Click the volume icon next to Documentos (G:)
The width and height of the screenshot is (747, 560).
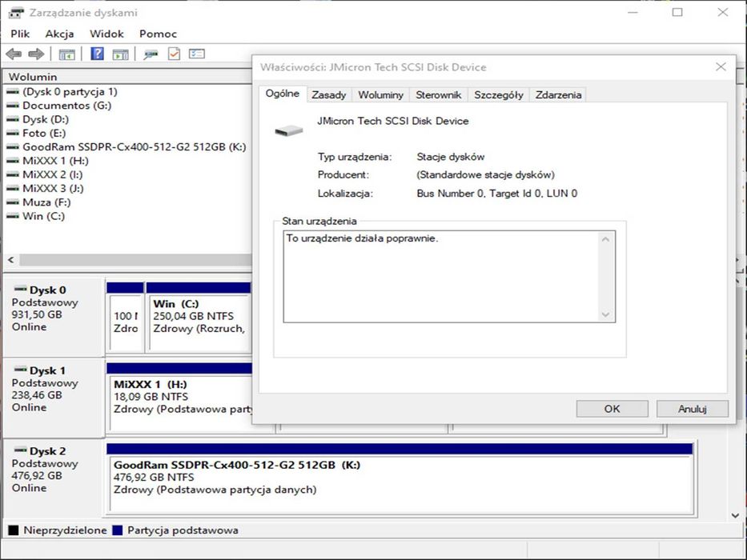13,106
